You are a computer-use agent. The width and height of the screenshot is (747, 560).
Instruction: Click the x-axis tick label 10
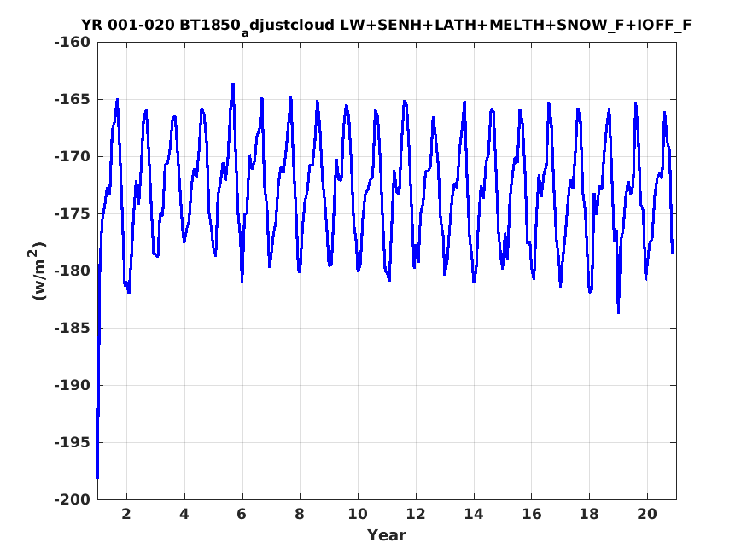point(358,514)
